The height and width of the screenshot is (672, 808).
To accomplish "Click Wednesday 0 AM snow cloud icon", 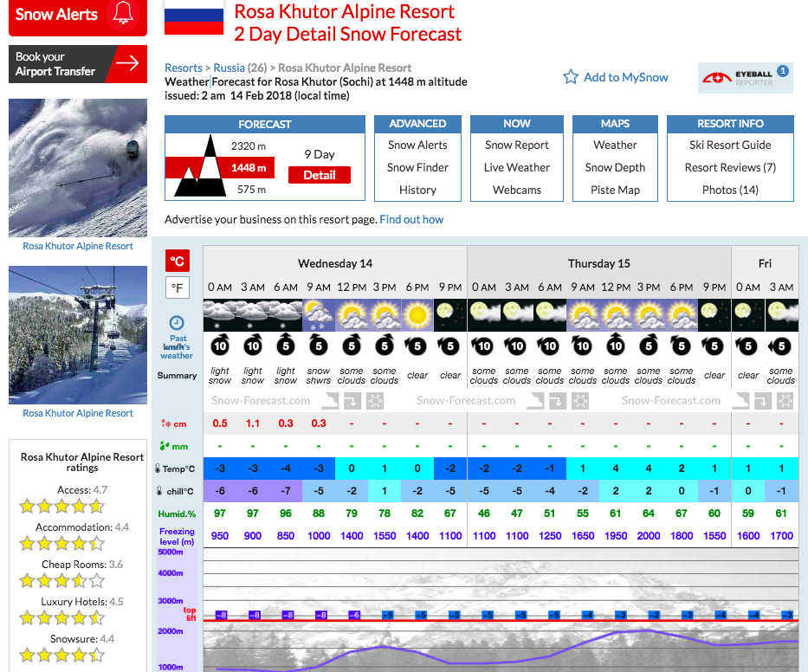I will tap(219, 315).
